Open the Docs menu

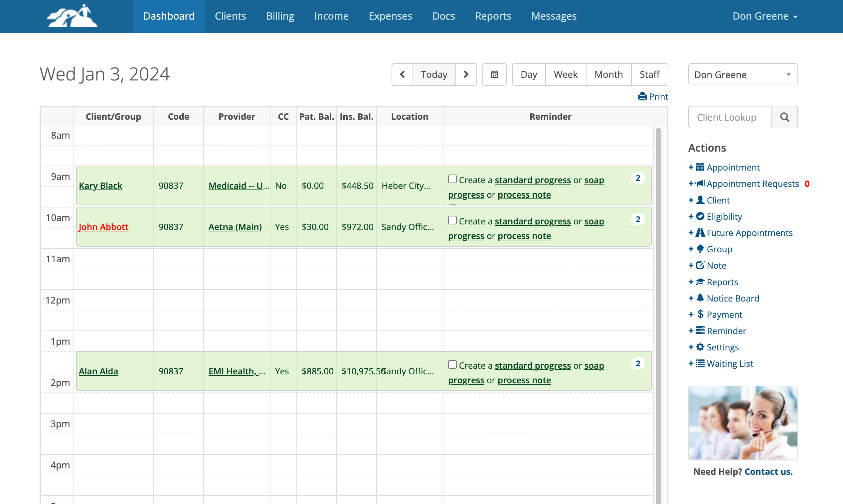pos(443,16)
